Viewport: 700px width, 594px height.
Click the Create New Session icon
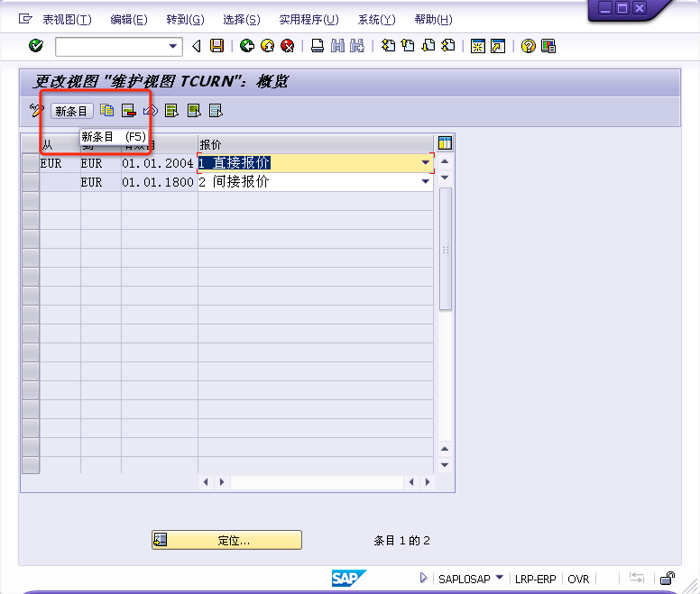478,46
